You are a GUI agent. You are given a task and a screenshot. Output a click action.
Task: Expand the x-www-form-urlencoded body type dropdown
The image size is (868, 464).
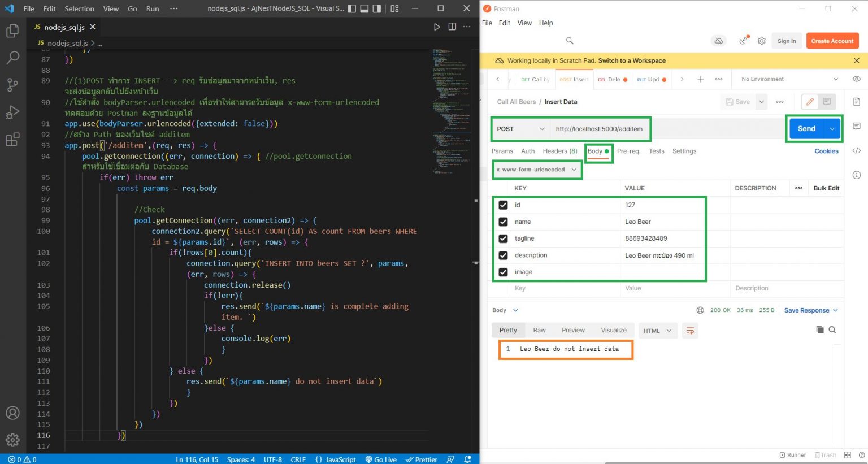point(536,170)
